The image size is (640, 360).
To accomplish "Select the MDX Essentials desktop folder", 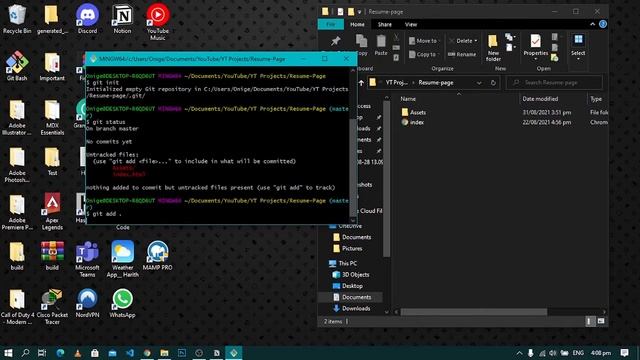I will [x=52, y=118].
